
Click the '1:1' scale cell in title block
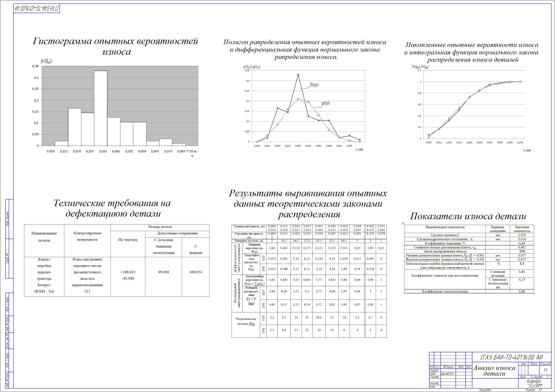click(545, 371)
